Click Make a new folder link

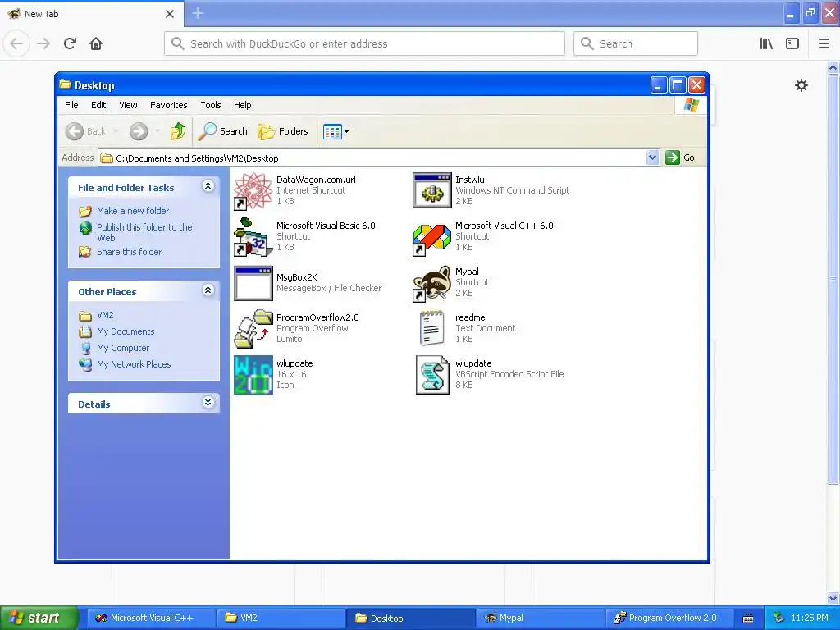click(x=133, y=211)
